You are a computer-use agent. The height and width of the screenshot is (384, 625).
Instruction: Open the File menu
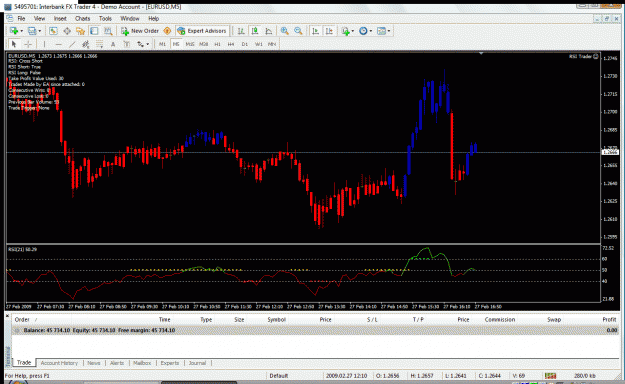tap(21, 18)
